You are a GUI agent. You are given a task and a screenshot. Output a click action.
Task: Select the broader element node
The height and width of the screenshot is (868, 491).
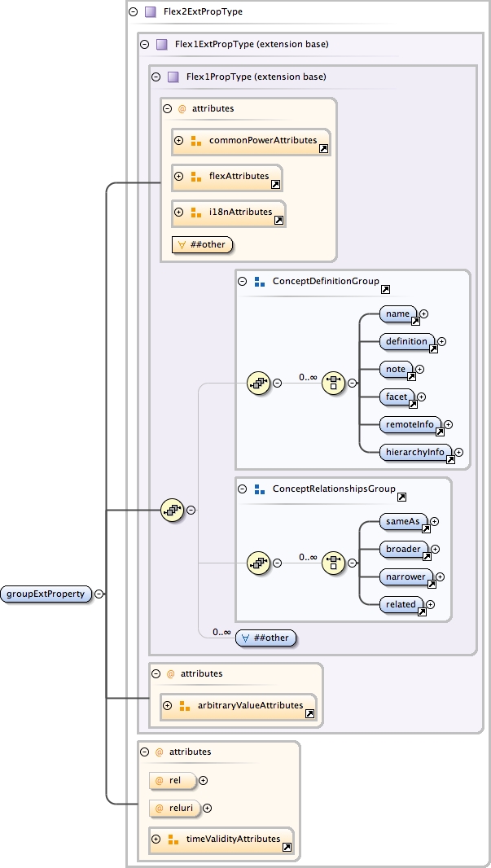click(402, 549)
